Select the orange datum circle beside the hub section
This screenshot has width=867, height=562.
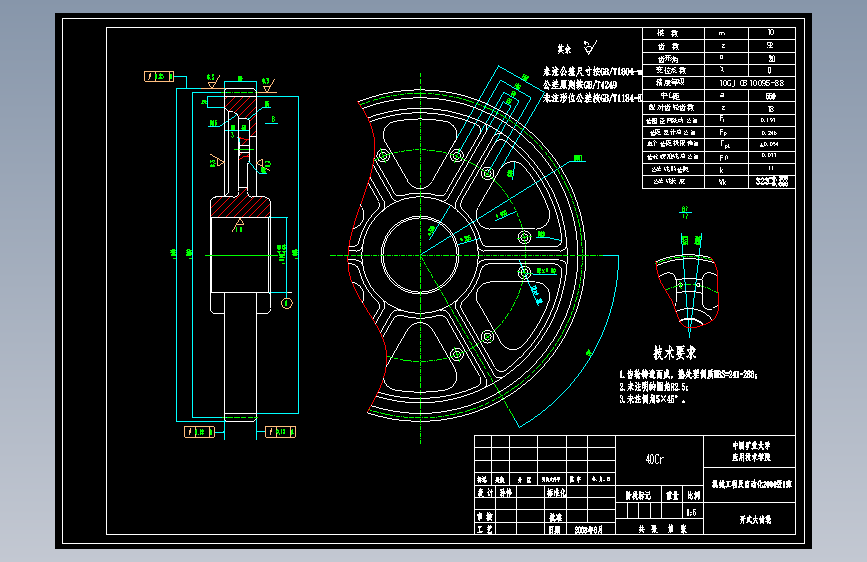[x=286, y=303]
